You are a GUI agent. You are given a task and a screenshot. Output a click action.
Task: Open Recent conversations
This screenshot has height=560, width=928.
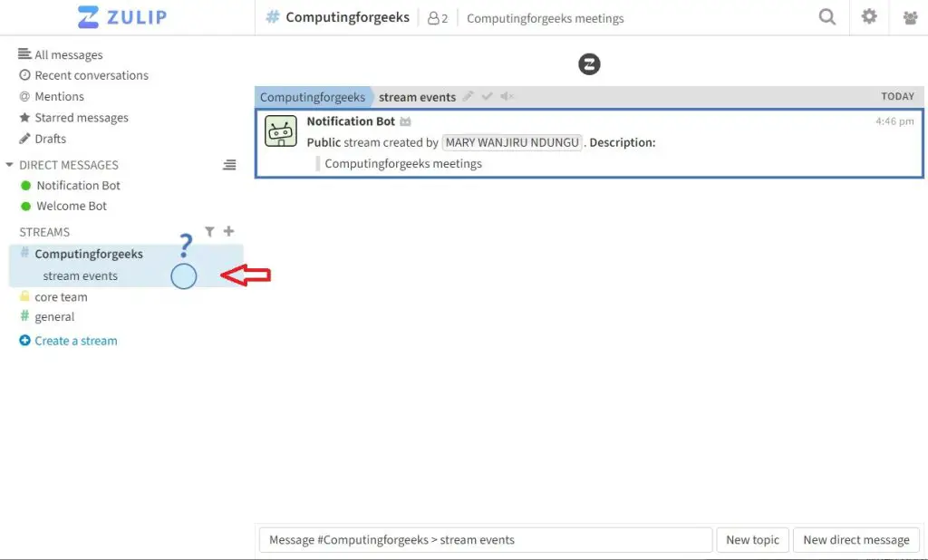92,75
